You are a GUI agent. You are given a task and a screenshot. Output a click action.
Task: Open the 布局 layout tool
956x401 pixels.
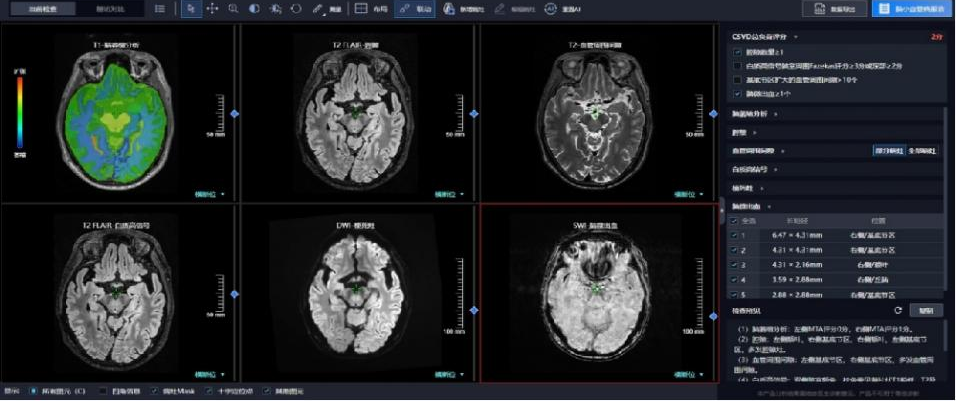367,8
